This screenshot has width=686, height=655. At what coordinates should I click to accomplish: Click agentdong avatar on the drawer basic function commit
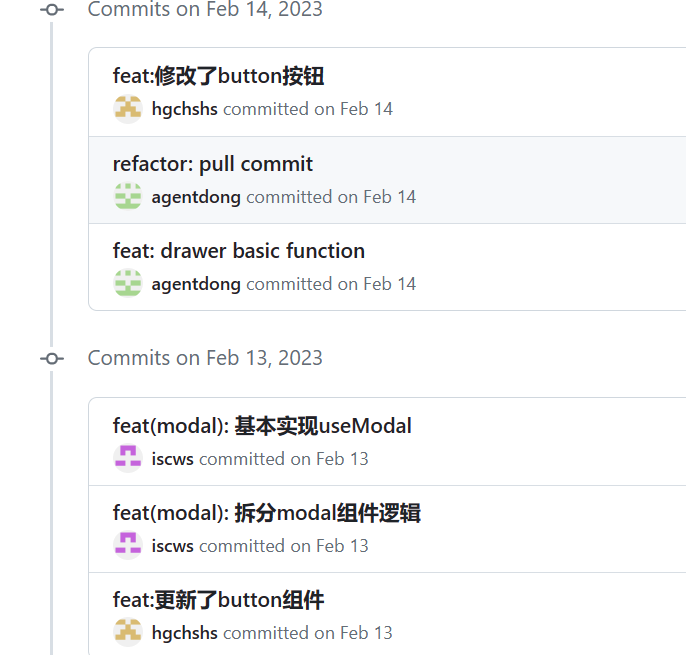coord(128,284)
